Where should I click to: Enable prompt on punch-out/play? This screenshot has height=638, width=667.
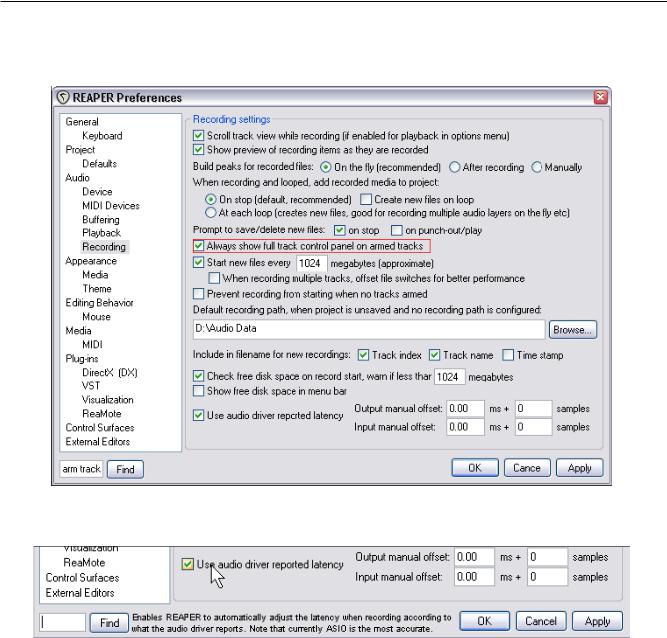pyautogui.click(x=396, y=230)
